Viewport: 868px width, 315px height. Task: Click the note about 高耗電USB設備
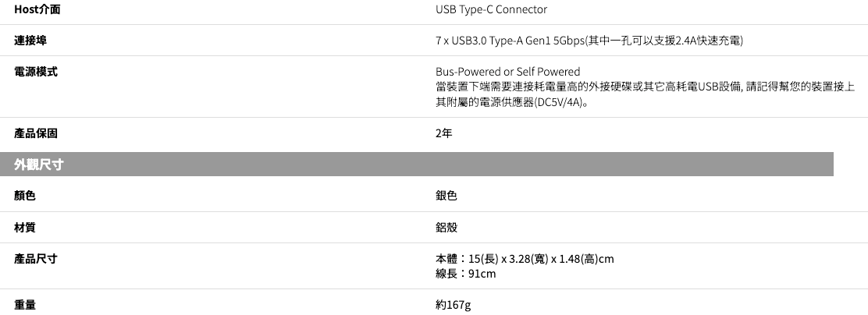coord(645,87)
